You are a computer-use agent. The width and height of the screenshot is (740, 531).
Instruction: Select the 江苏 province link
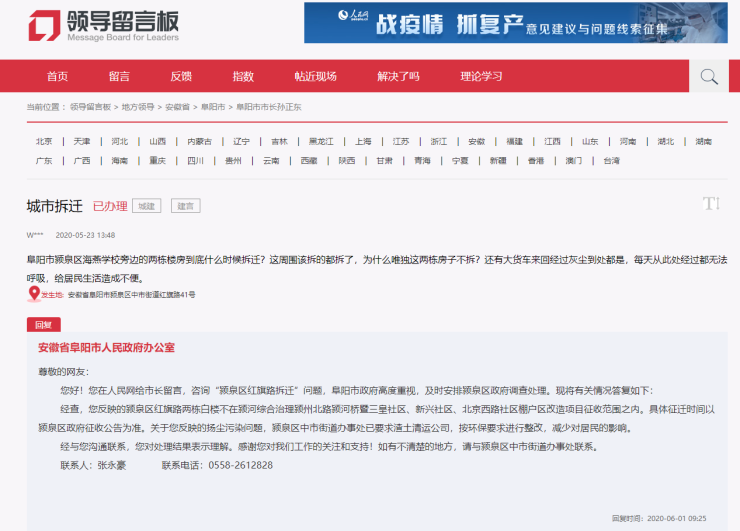pos(401,141)
